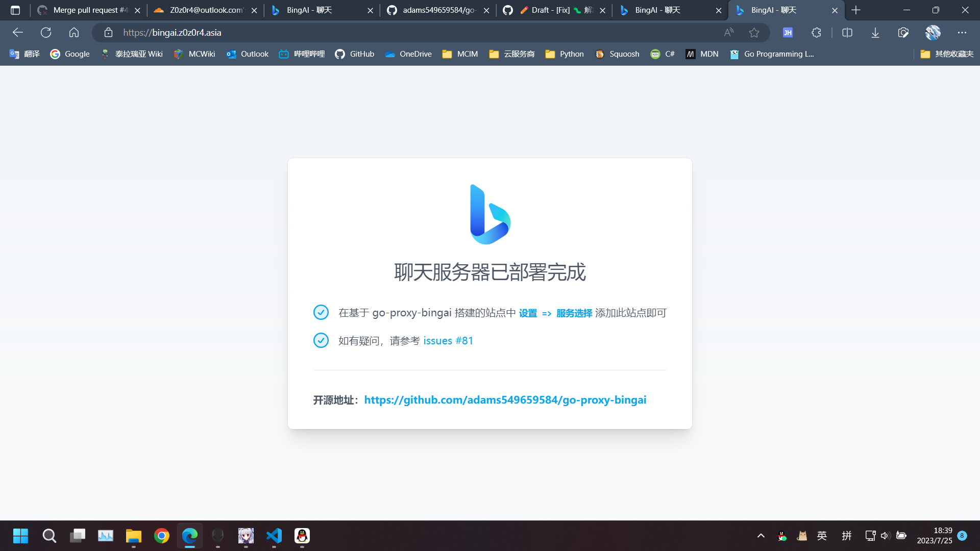Expand hidden system tray icons

tap(760, 536)
